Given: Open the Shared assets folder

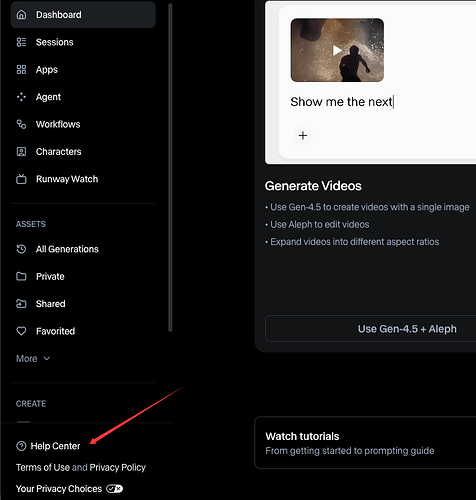Looking at the screenshot, I should [x=83, y=304].
